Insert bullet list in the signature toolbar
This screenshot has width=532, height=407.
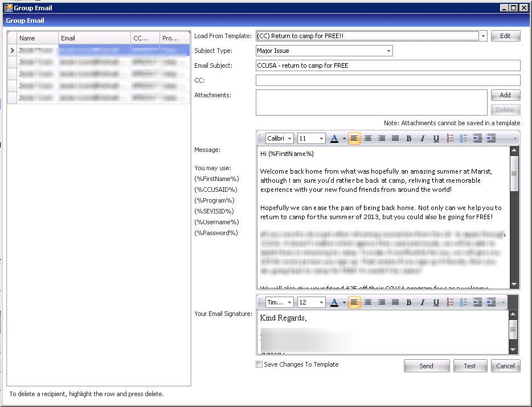pos(464,302)
